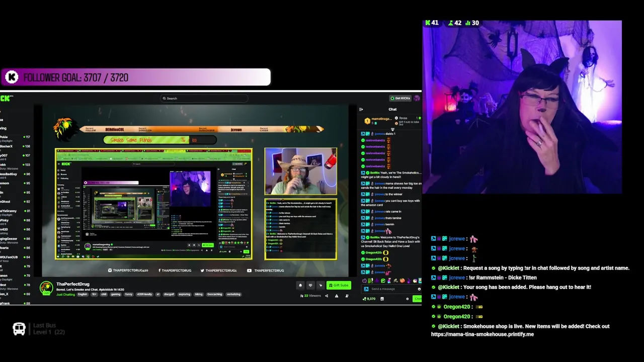Open the Just Chatting category link

click(65, 295)
